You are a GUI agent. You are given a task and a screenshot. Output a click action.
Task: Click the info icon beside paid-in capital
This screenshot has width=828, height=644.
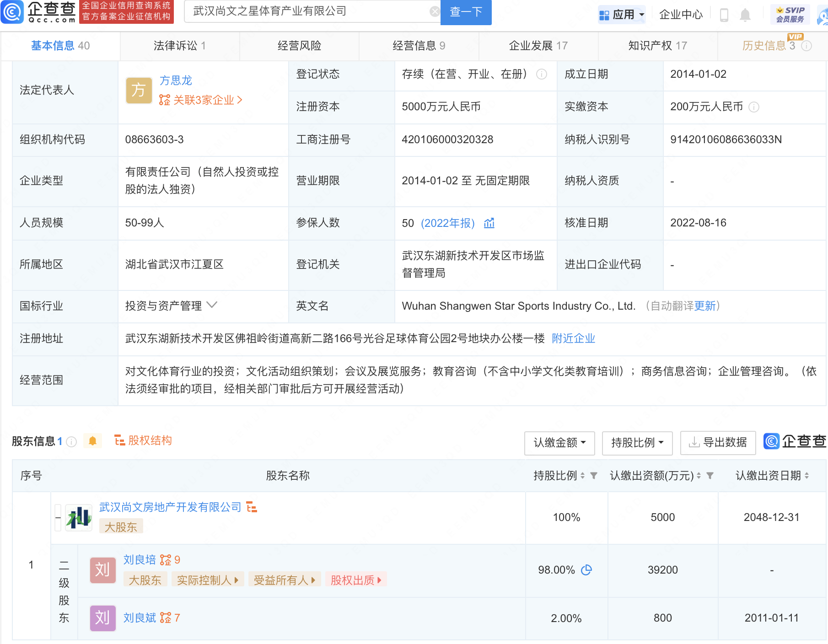tap(753, 107)
